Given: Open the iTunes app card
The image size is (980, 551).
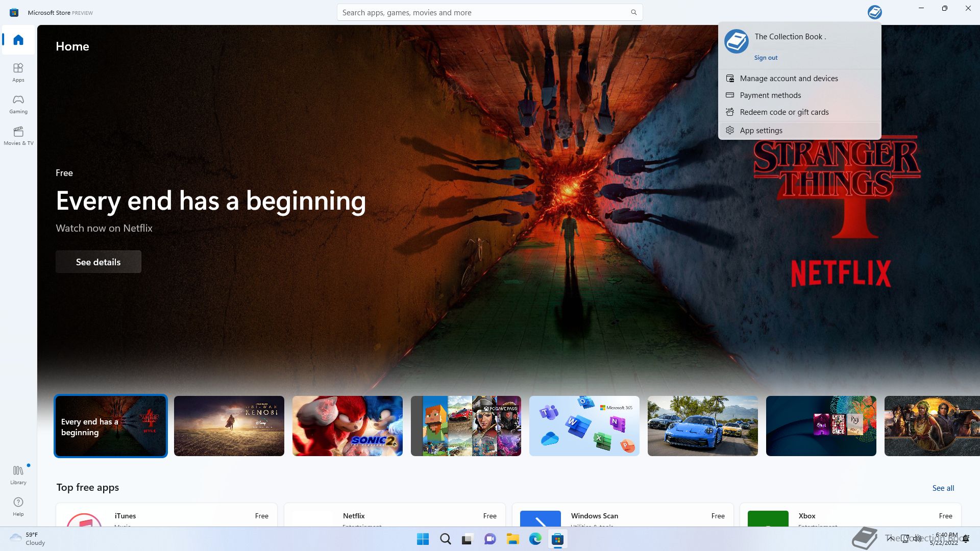Looking at the screenshot, I should pyautogui.click(x=166, y=515).
